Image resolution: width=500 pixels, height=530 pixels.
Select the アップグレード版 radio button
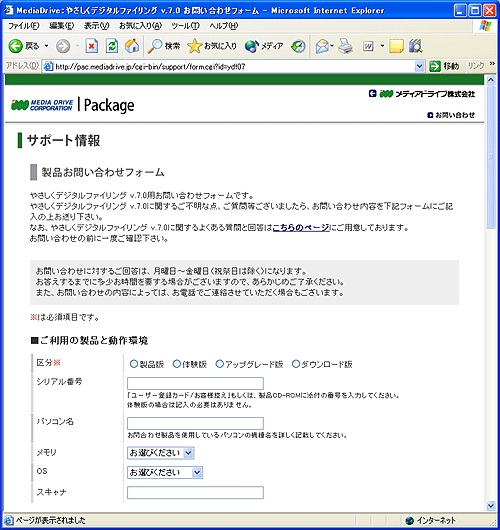[220, 364]
